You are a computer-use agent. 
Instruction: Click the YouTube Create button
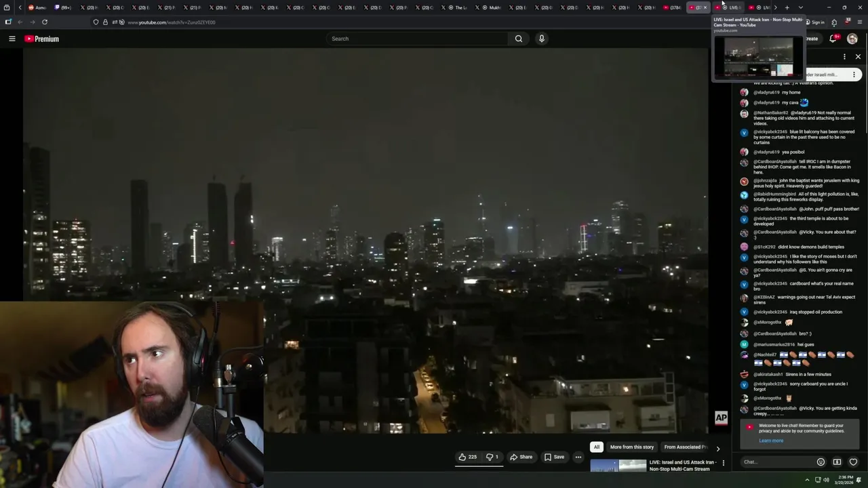pyautogui.click(x=810, y=39)
